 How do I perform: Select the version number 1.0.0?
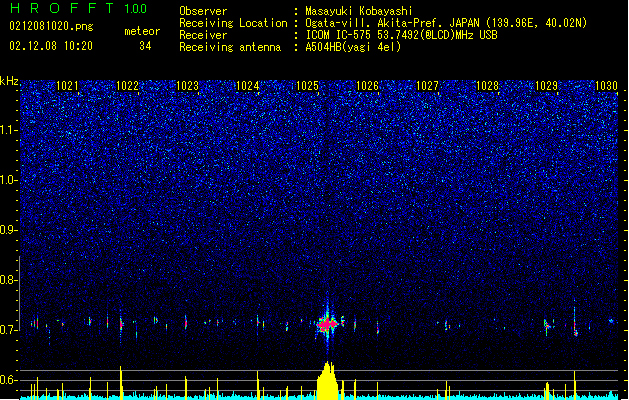(x=136, y=8)
